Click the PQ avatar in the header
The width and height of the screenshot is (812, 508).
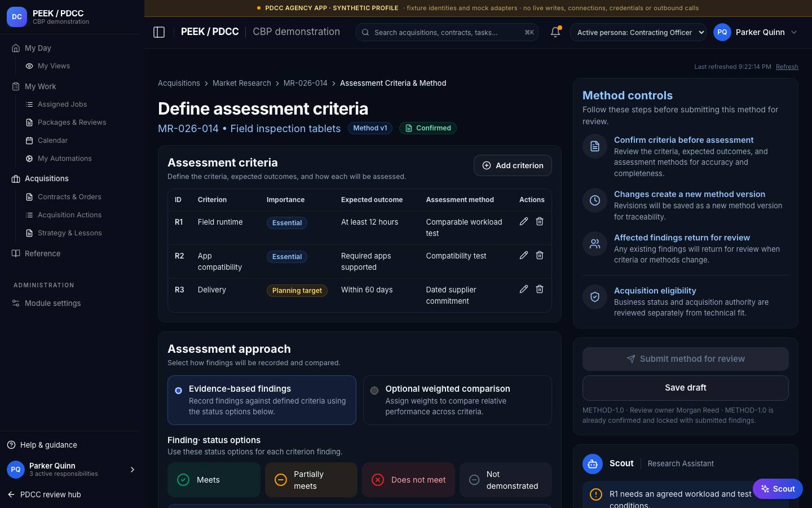coord(722,32)
